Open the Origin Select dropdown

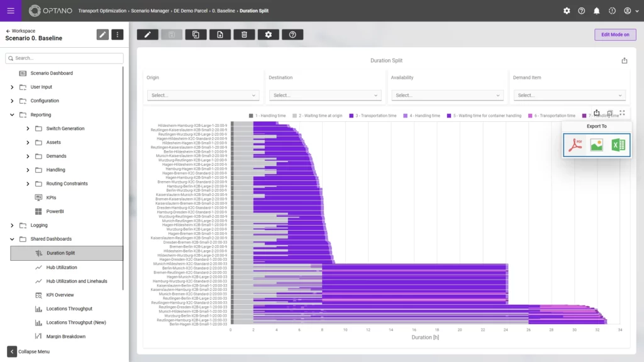(202, 95)
